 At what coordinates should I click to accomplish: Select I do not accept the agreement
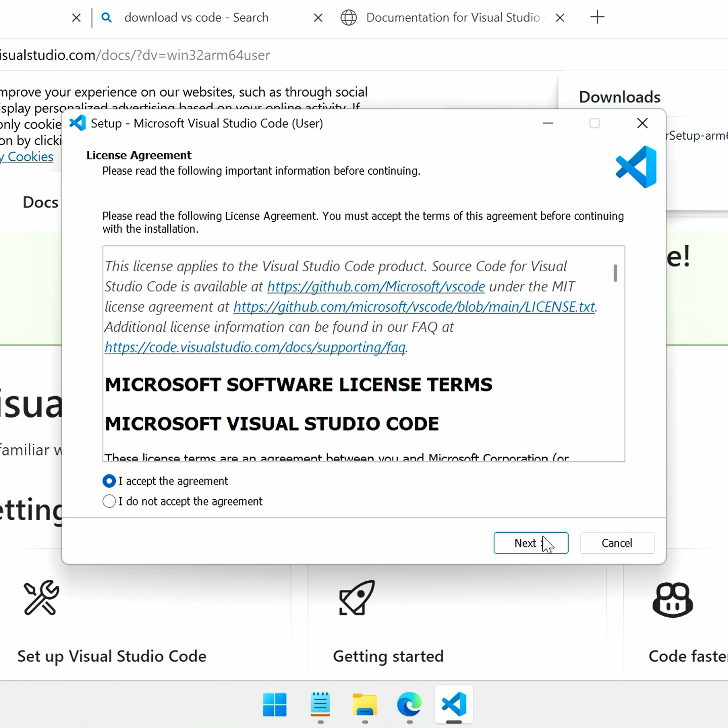coord(109,501)
